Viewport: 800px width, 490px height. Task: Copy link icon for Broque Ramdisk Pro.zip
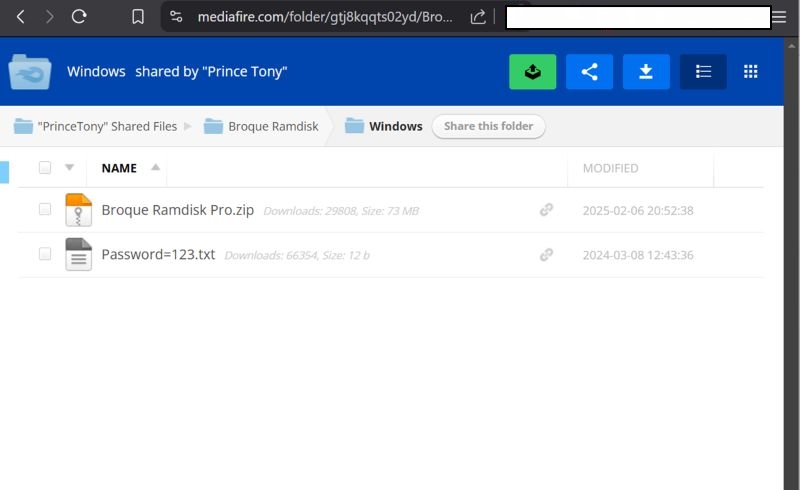pos(546,210)
